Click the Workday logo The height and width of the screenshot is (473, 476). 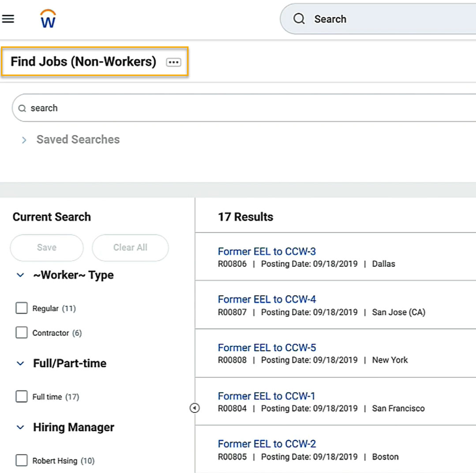click(48, 19)
